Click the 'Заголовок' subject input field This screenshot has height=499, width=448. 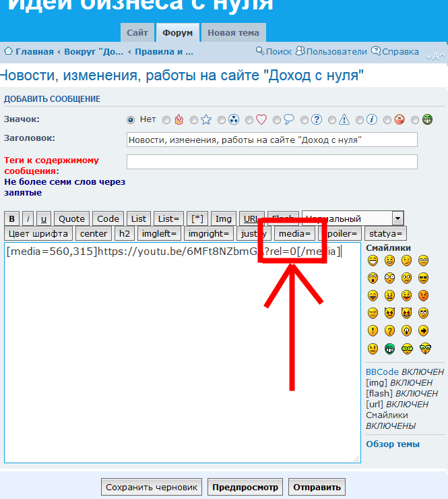(271, 140)
